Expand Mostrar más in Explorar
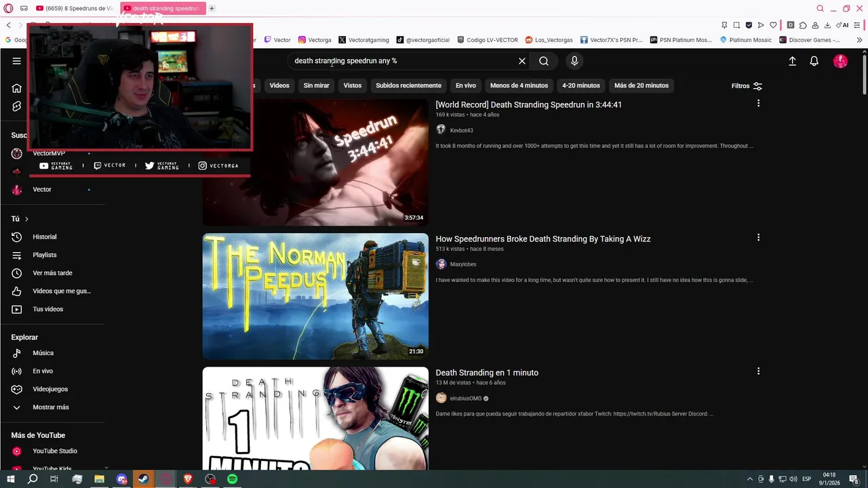This screenshot has height=488, width=868. click(51, 407)
